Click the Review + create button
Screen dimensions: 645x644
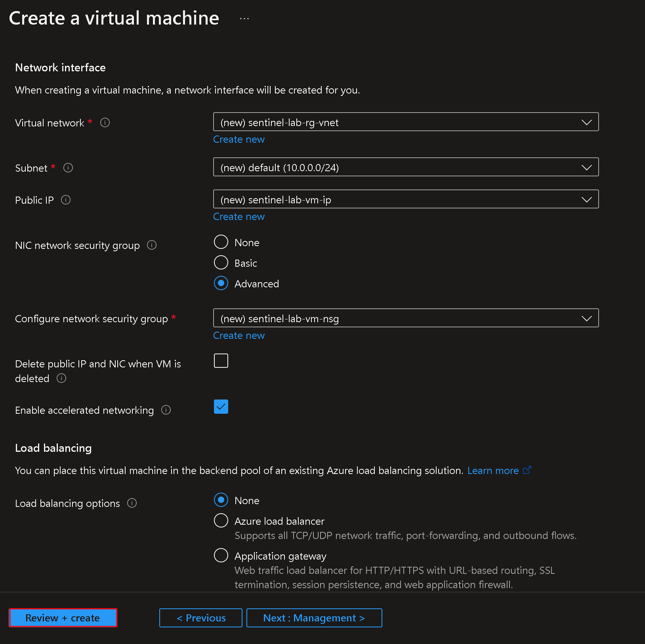click(x=63, y=617)
